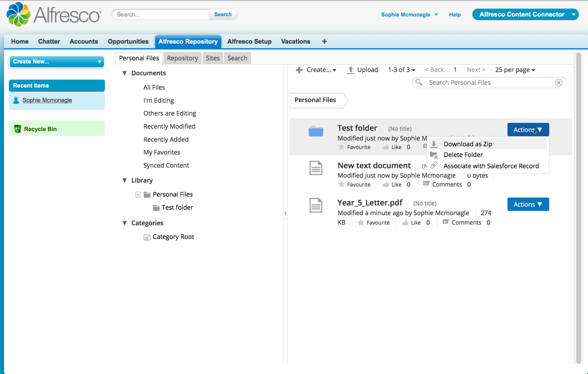
Task: Click the Year_5_Letter.pdf document icon
Action: [x=316, y=205]
